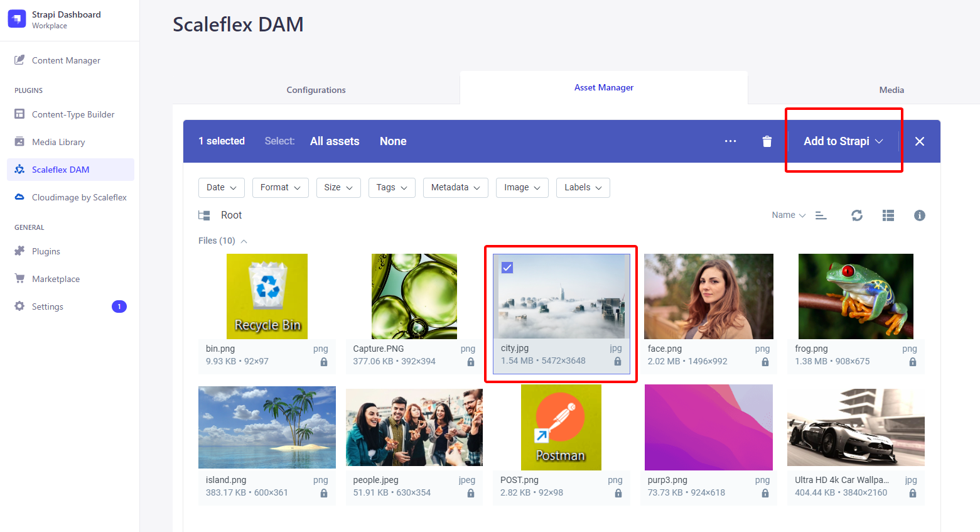Click the lock icon on Capture.PNG
The width and height of the screenshot is (980, 532).
tap(471, 362)
